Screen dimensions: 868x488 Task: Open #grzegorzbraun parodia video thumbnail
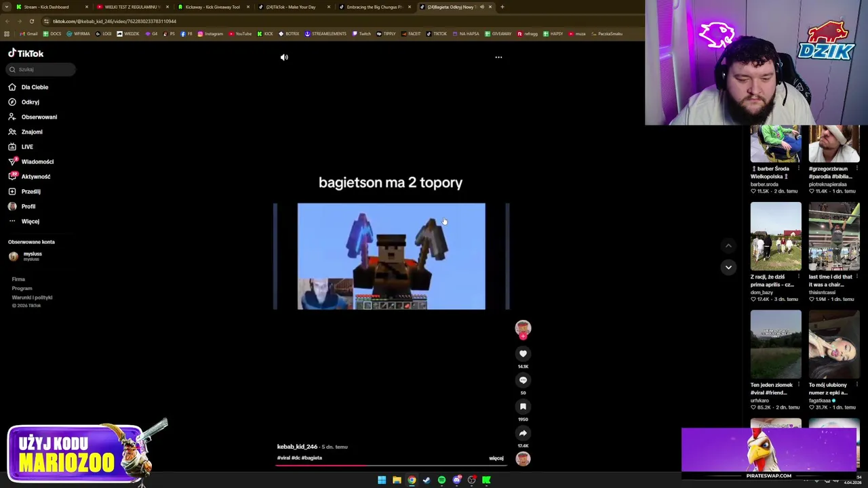click(x=834, y=144)
